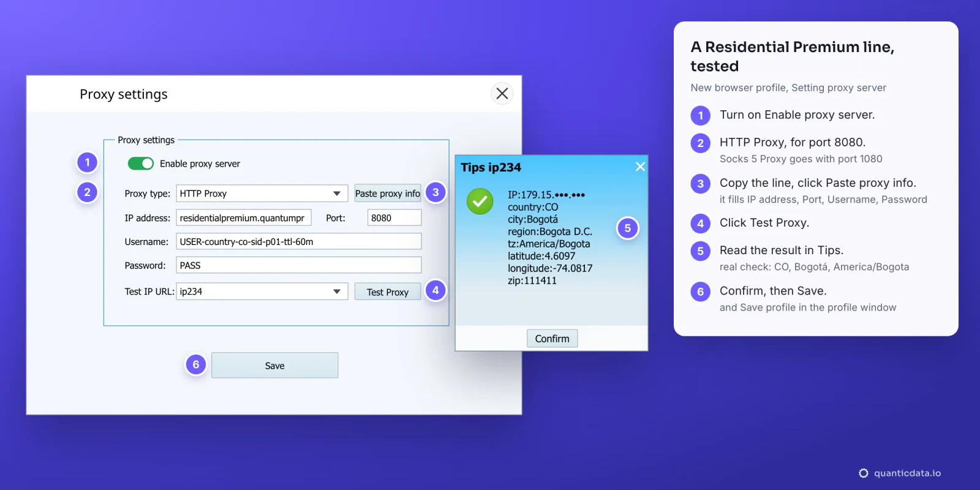Click the Paste proxy info button

tap(388, 194)
